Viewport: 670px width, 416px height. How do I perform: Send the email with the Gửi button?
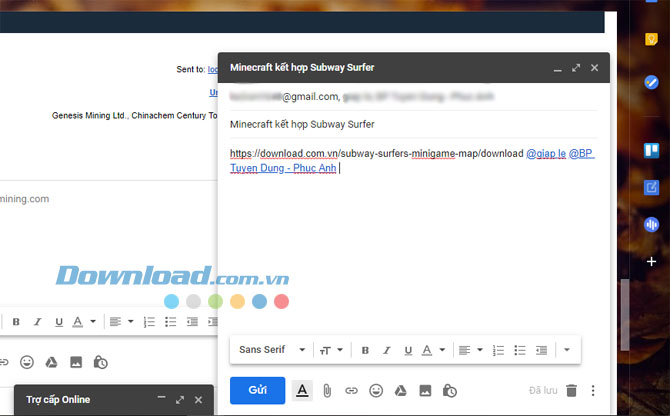257,390
